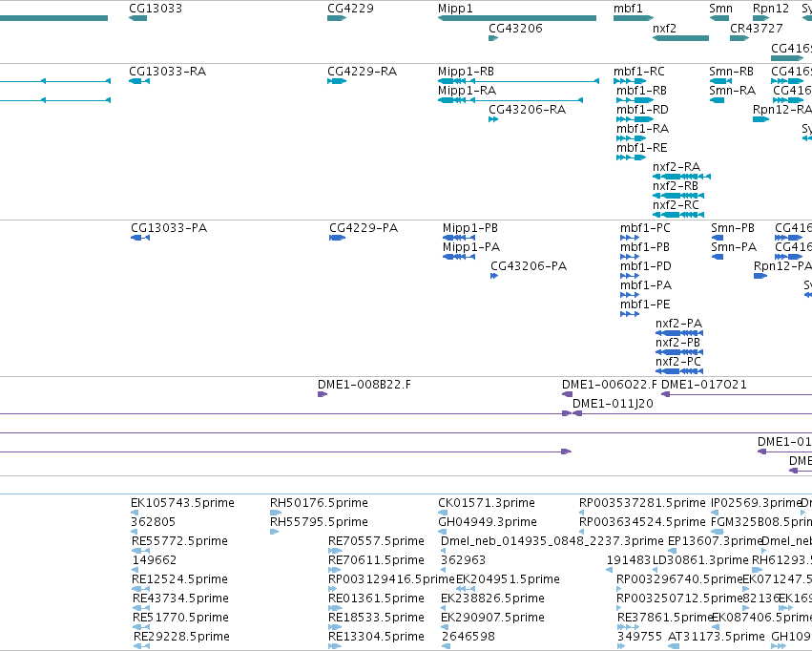This screenshot has height=651, width=812.
Task: Select protein mbf1-PC
Action: (x=630, y=238)
